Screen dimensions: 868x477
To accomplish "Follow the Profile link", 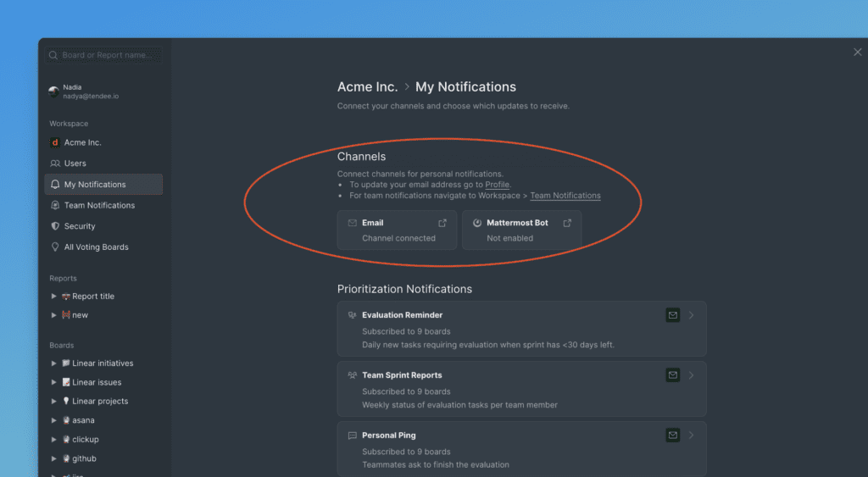I will tap(497, 185).
